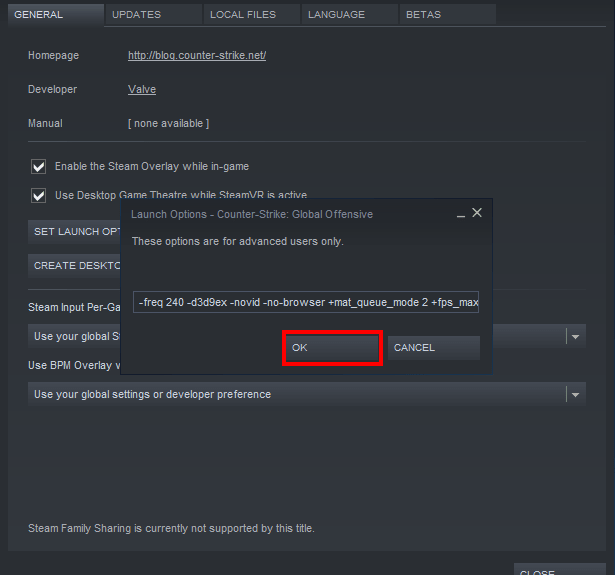
Task: Click the launch options text field
Action: (306, 302)
